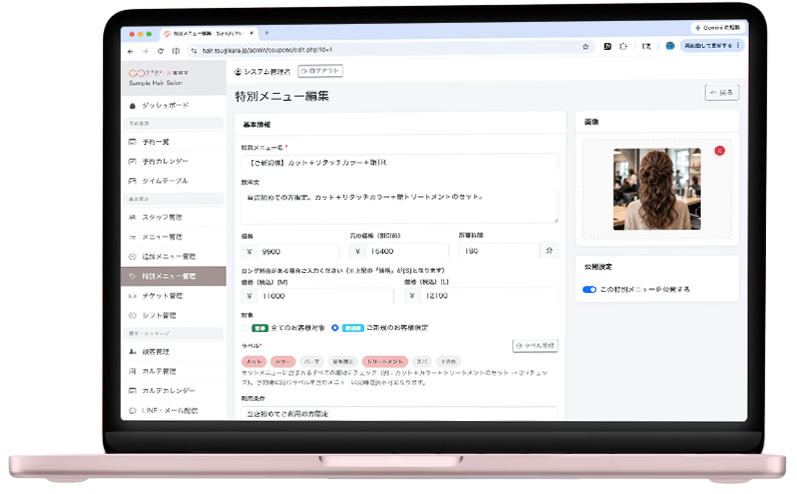Toggle the スパ label chip
Viewport: 797px width, 494px height.
point(422,361)
